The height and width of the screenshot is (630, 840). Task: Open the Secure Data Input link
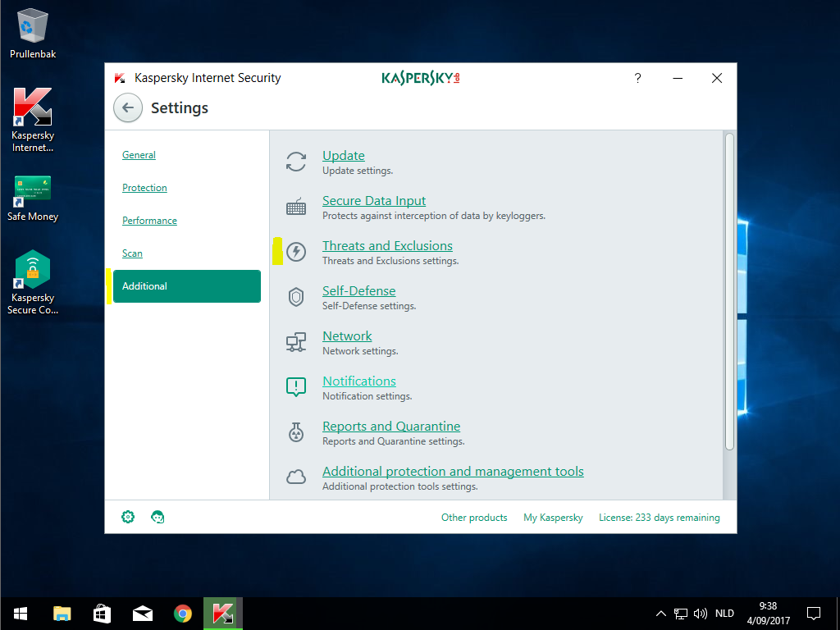pos(374,200)
